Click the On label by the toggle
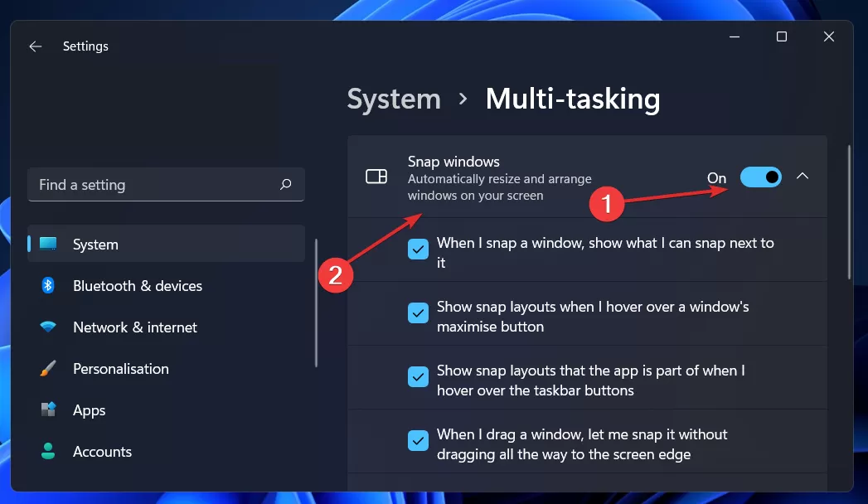This screenshot has width=868, height=504. click(716, 177)
